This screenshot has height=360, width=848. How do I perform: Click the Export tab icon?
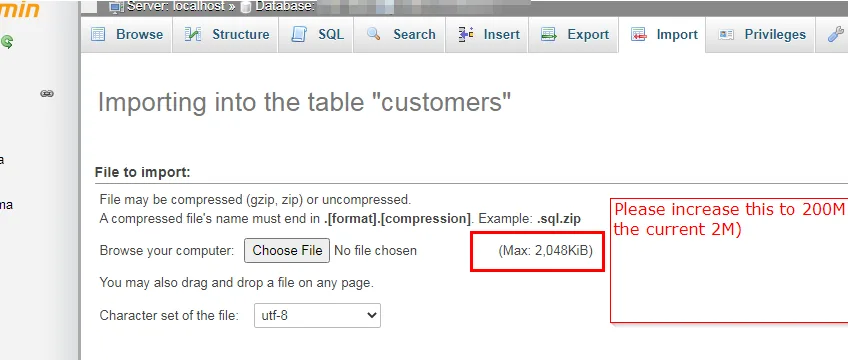pyautogui.click(x=549, y=34)
